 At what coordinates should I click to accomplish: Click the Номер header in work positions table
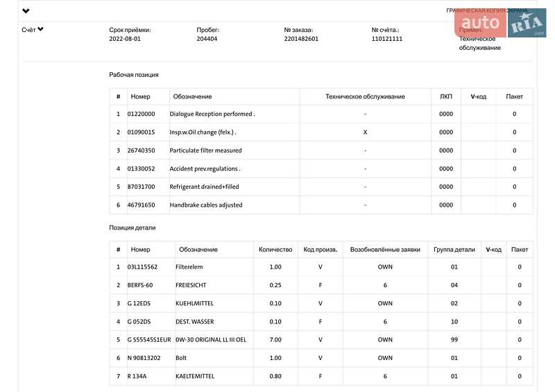[141, 96]
